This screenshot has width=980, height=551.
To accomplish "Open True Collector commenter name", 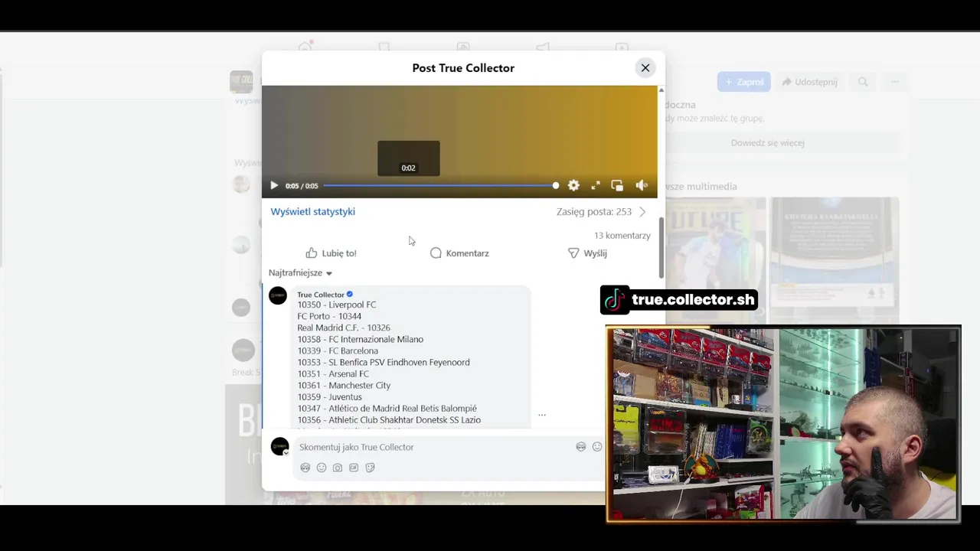I will click(320, 295).
